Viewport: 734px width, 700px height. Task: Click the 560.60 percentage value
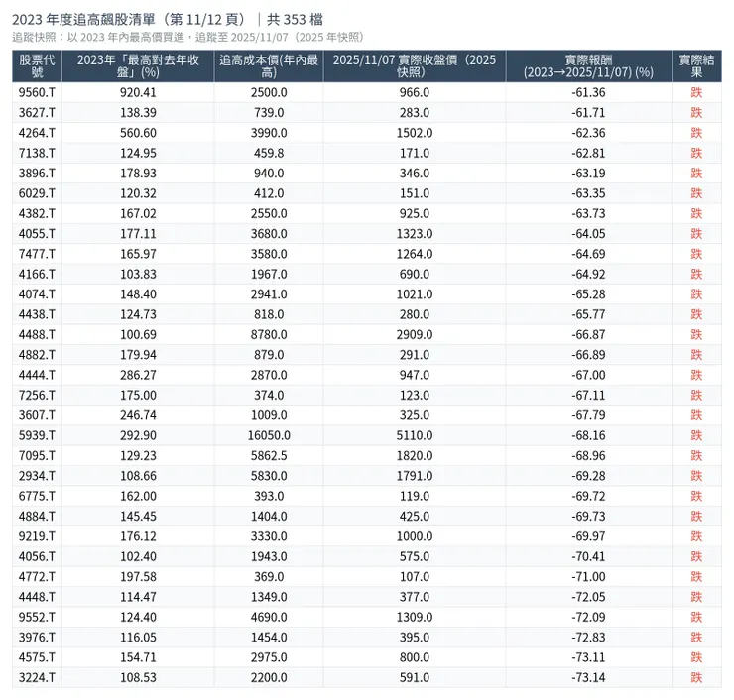(138, 133)
